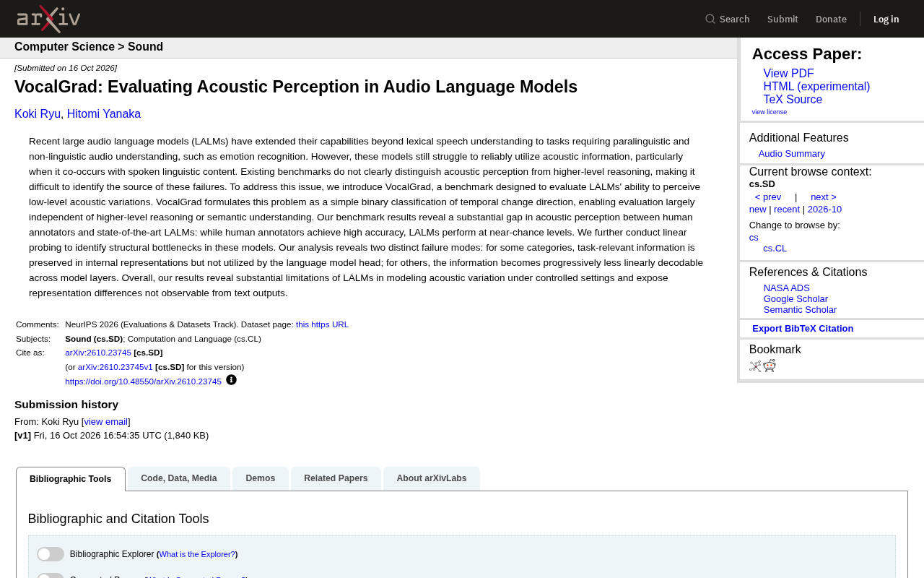Select the Bibliographic Tools tab
This screenshot has width=924, height=578.
[71, 479]
